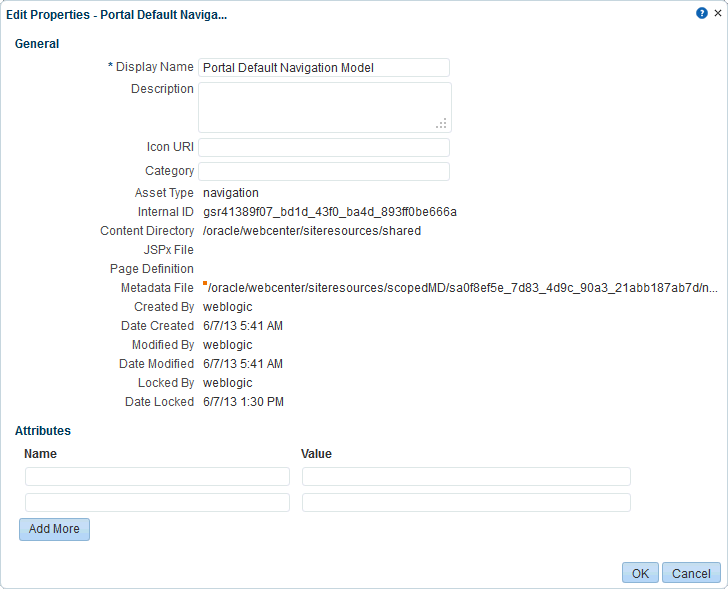Click the resize grip on the Description box
728x589 pixels.
pyautogui.click(x=441, y=123)
